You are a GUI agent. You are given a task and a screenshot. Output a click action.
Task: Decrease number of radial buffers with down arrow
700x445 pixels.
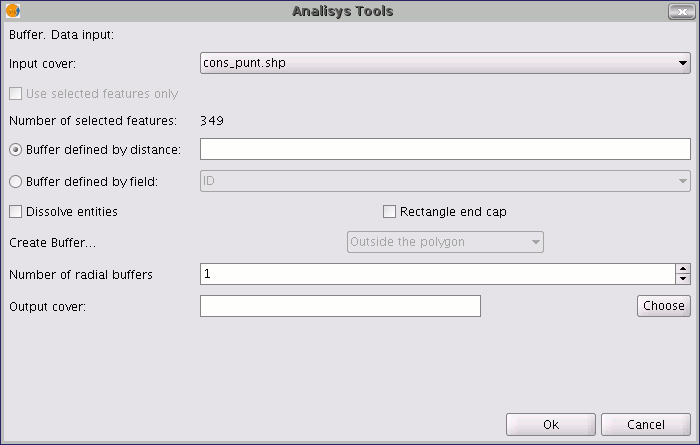pyautogui.click(x=683, y=279)
